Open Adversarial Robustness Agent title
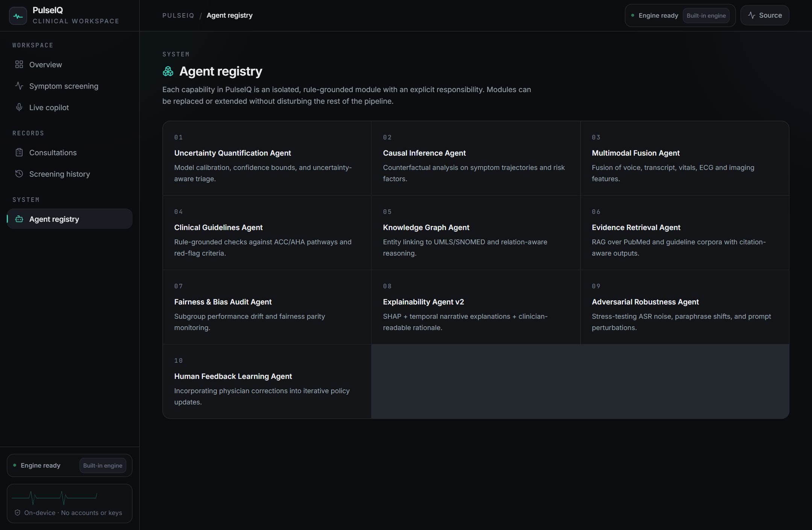The width and height of the screenshot is (812, 530). pos(645,302)
